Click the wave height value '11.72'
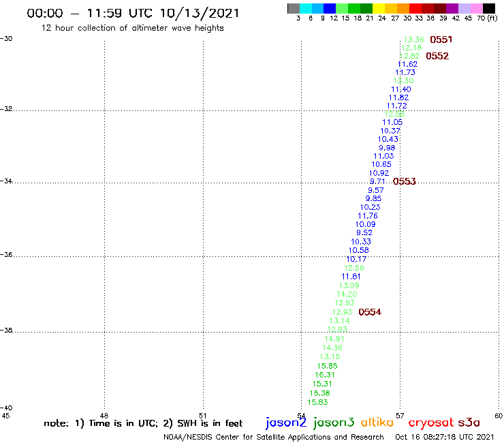 [x=396, y=106]
